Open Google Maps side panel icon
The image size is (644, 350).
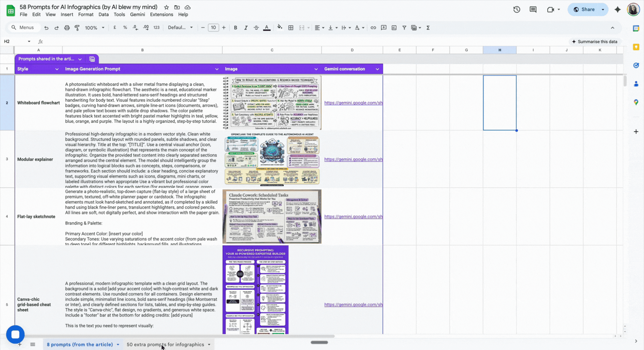pos(636,102)
